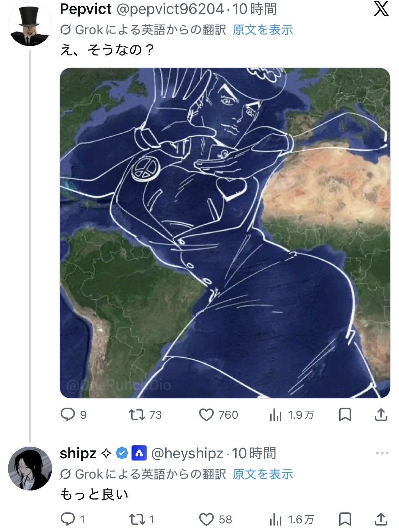Viewport: 399px width, 532px height.
Task: Show original text of shipz's reply
Action: (x=262, y=474)
